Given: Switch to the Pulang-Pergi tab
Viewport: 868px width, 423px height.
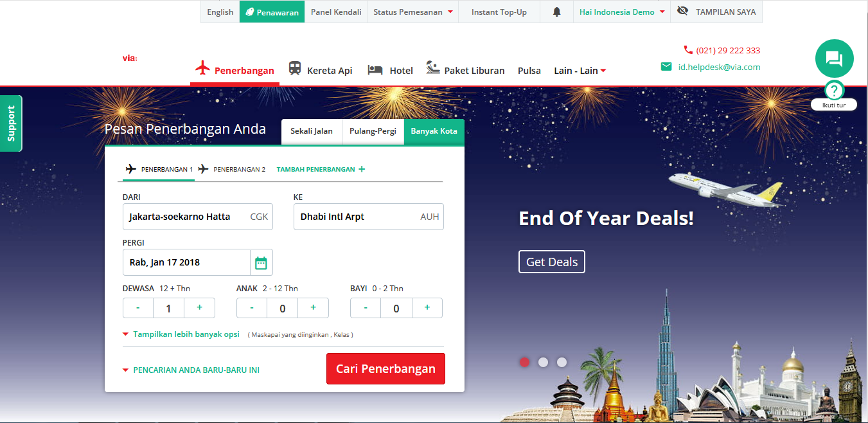Looking at the screenshot, I should coord(373,131).
